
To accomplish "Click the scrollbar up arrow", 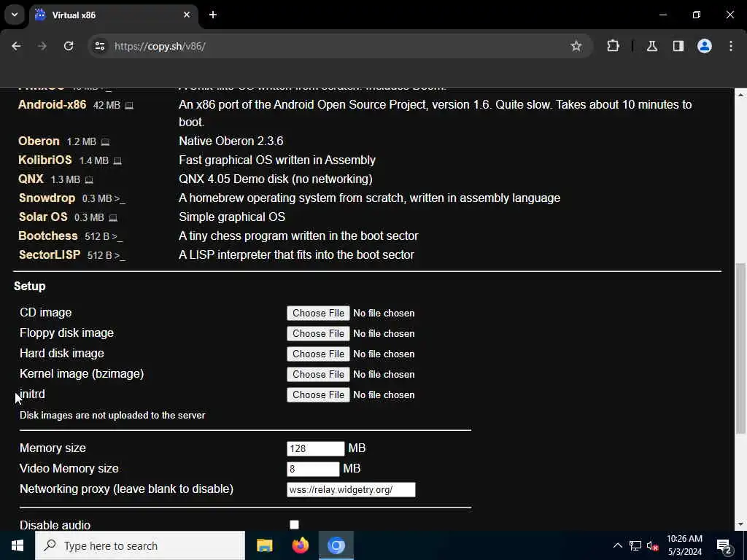I will pos(740,96).
